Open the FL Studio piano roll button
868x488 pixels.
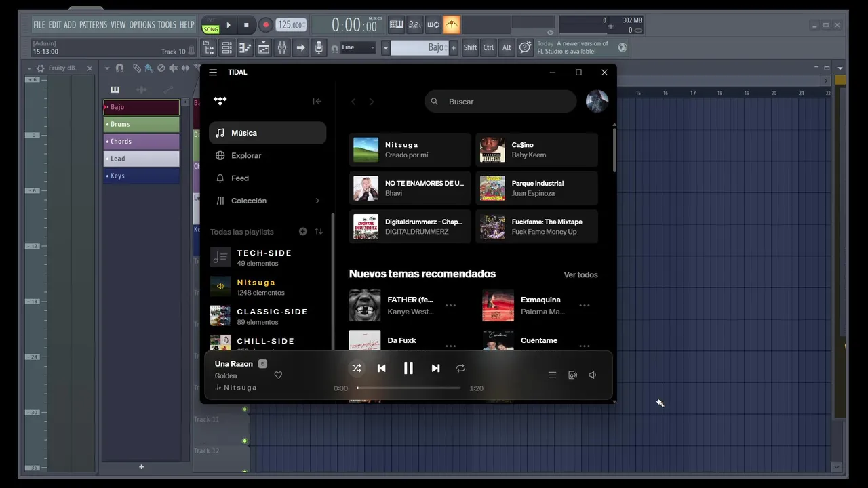coord(245,47)
